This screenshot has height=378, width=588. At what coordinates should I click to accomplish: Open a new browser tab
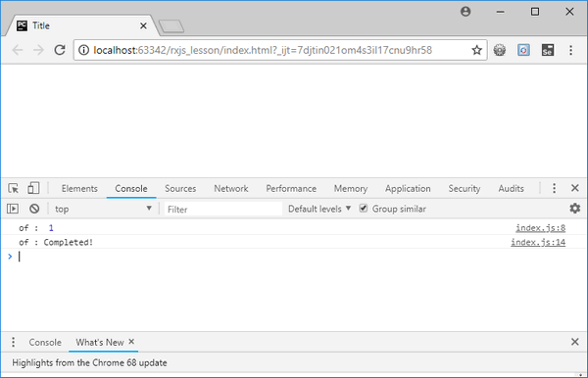[171, 26]
